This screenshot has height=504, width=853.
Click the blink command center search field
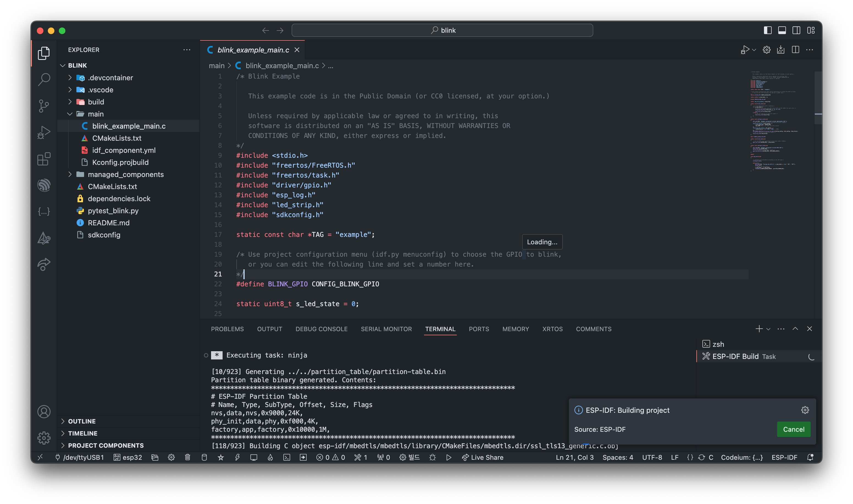coord(442,30)
